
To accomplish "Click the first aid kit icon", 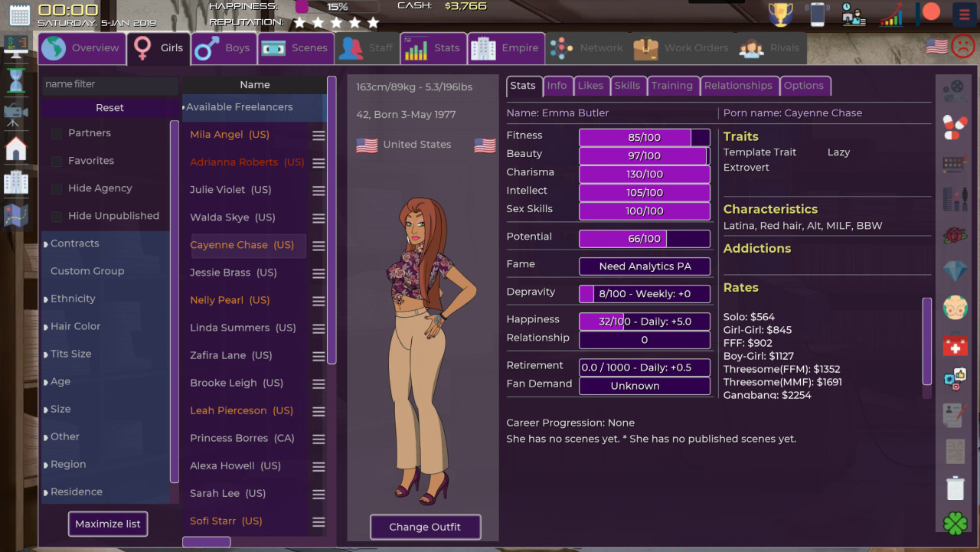I will [955, 345].
